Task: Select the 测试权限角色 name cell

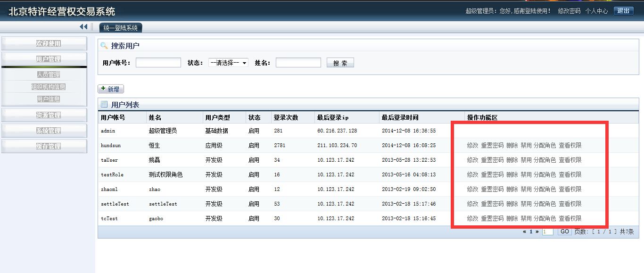Action: click(x=165, y=174)
